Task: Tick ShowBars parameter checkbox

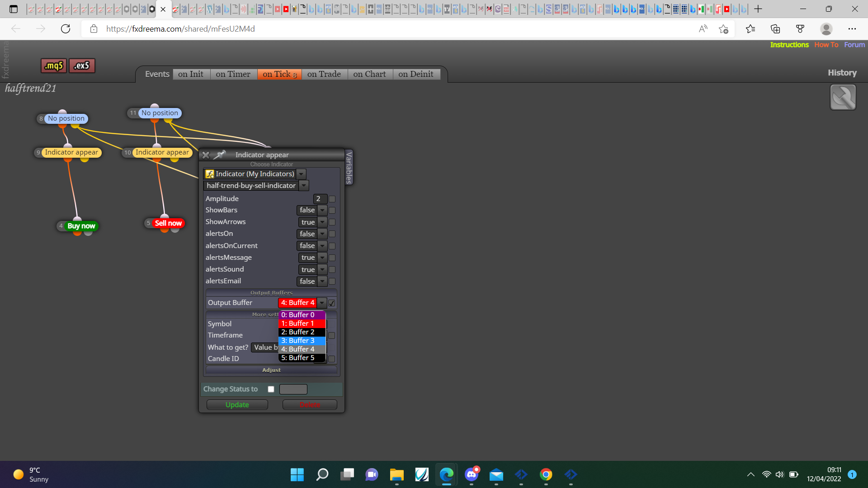Action: click(x=332, y=210)
